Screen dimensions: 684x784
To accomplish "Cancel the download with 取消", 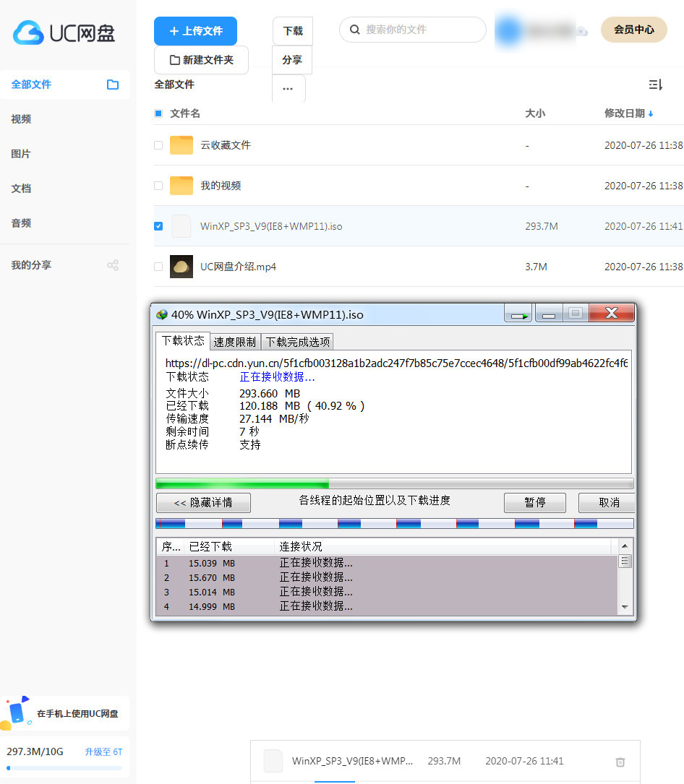I will coord(607,502).
